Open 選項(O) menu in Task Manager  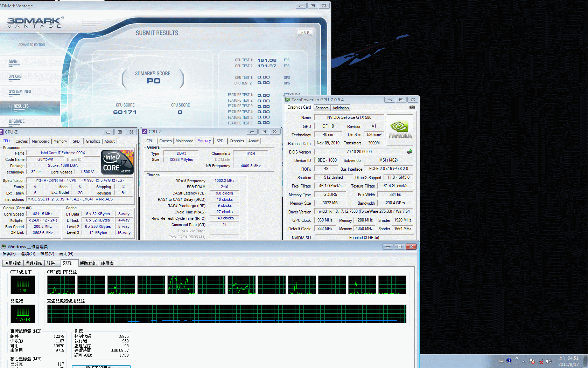[x=28, y=254]
